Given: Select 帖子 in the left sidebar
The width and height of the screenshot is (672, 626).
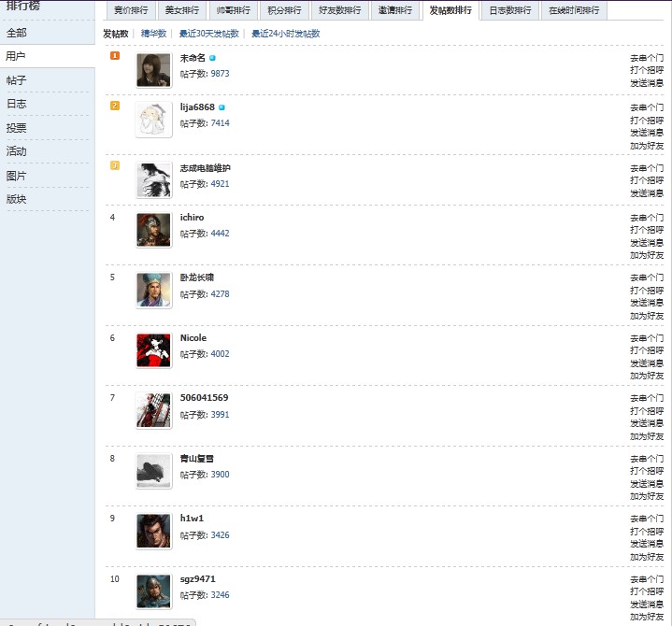Looking at the screenshot, I should coord(17,80).
